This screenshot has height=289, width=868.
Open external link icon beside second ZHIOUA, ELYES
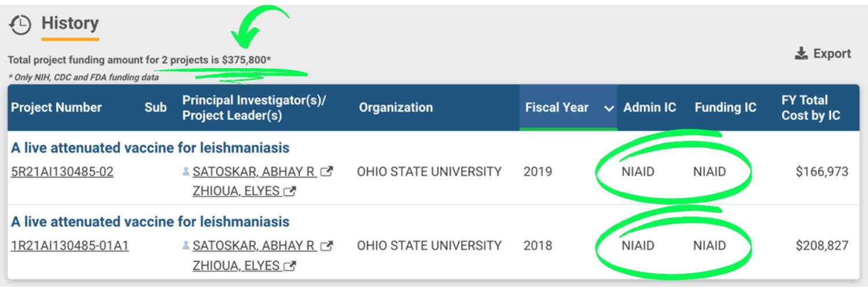click(x=290, y=266)
